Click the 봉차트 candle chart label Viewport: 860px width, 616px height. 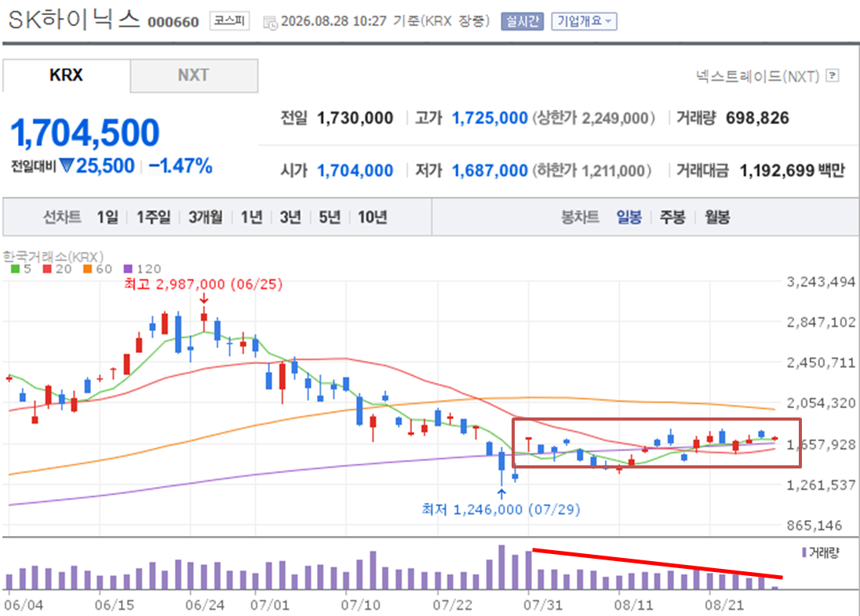point(580,217)
